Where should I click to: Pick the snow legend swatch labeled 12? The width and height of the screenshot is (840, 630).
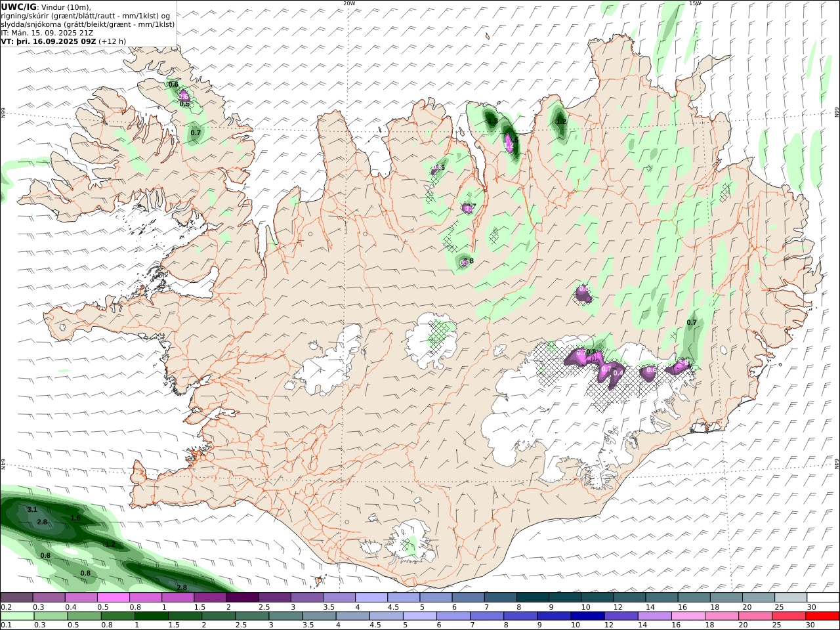pyautogui.click(x=629, y=597)
